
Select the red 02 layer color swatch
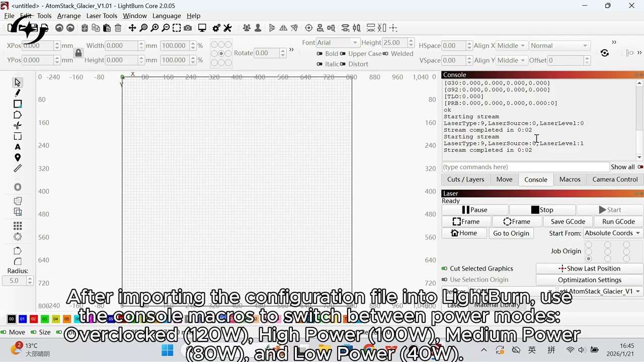[33, 319]
